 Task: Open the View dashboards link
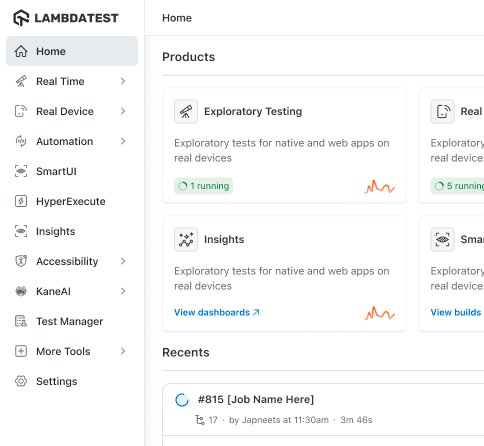(x=217, y=312)
